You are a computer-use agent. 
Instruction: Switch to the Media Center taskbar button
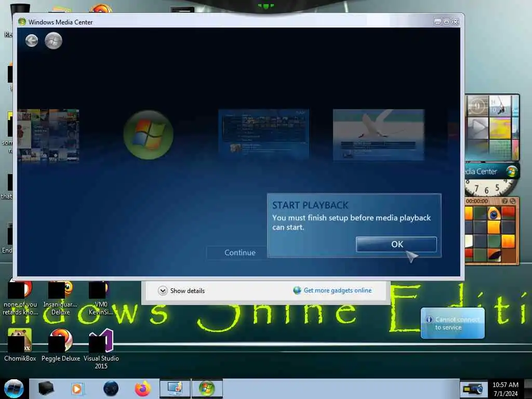(207, 389)
